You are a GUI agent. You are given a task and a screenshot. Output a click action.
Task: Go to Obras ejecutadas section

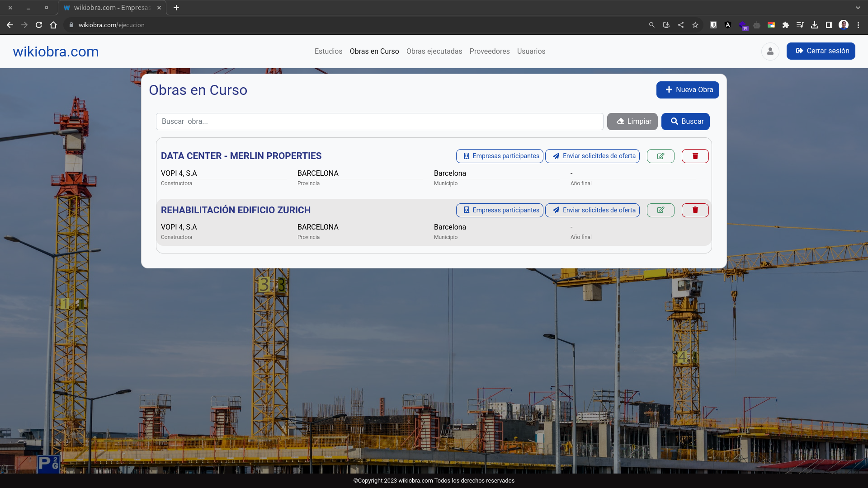pos(434,51)
